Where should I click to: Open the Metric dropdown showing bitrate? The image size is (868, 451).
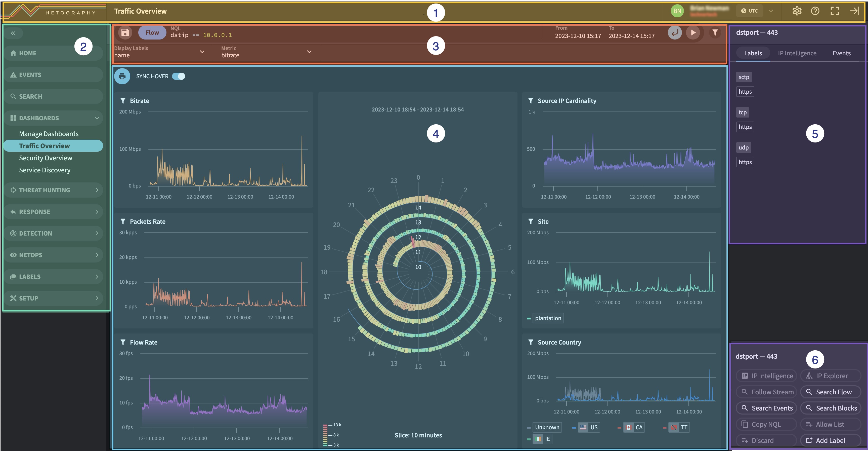click(x=309, y=52)
